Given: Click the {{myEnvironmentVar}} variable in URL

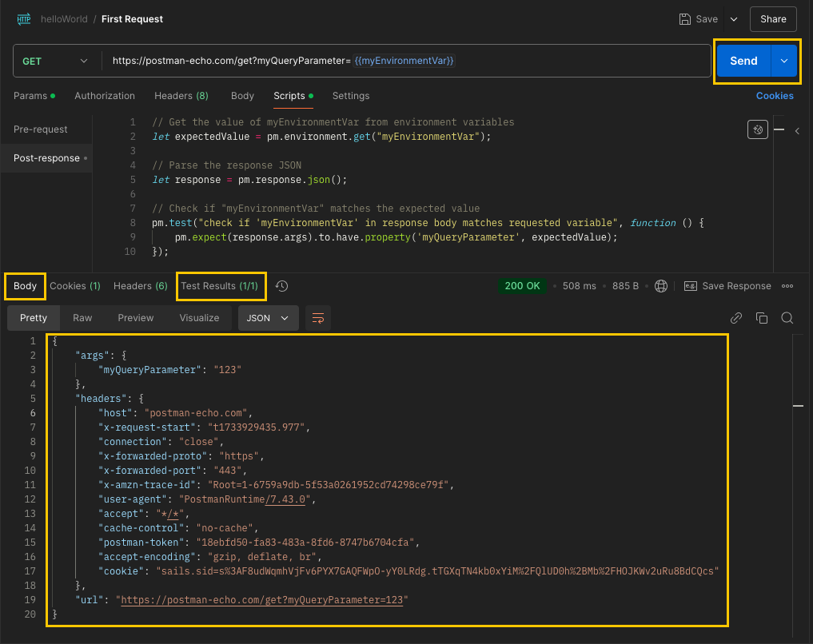Looking at the screenshot, I should coord(404,61).
